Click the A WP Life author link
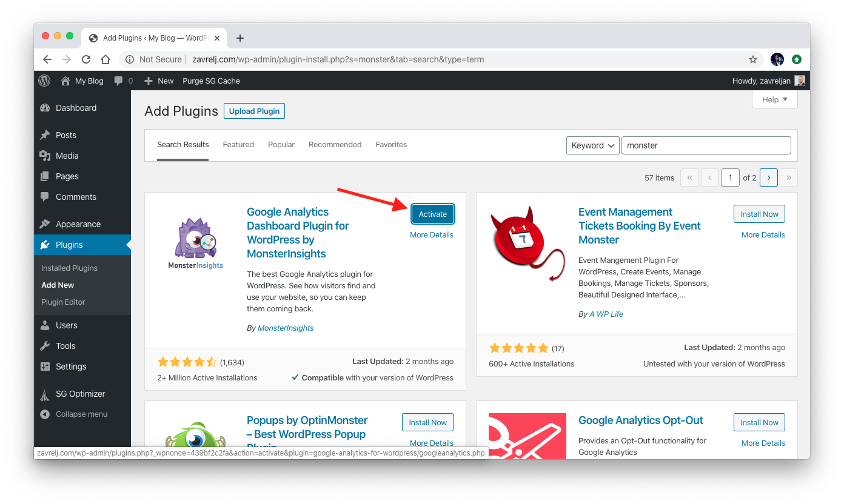The image size is (844, 504). (606, 314)
